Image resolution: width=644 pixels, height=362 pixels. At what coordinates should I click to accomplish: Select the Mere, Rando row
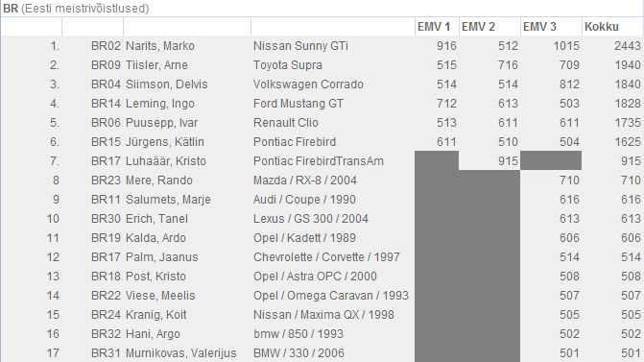(x=322, y=180)
